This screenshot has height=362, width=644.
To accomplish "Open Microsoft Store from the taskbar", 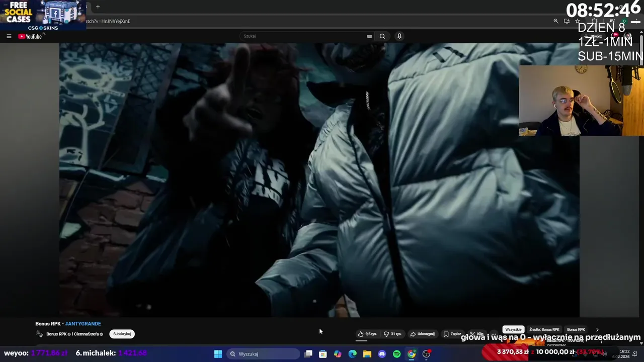I will tap(323, 354).
